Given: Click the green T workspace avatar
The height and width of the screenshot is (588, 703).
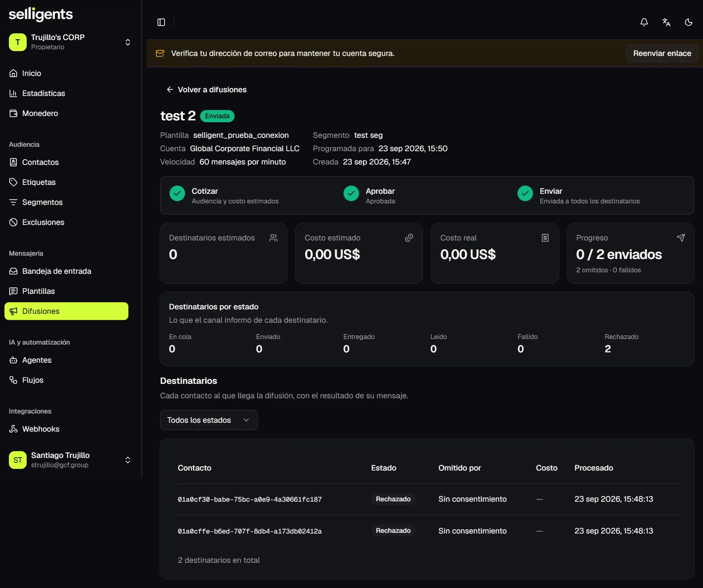Looking at the screenshot, I should 18,42.
